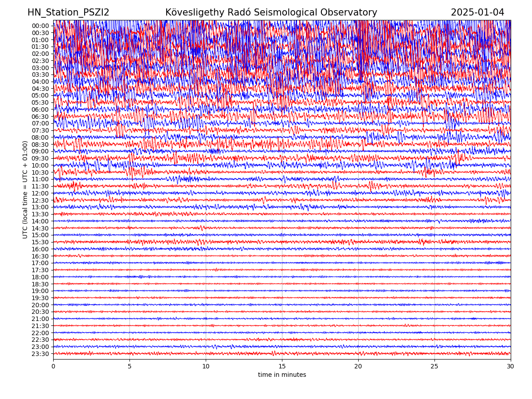
Task: Click the 2025-01-04 date label
Action: 477,12
